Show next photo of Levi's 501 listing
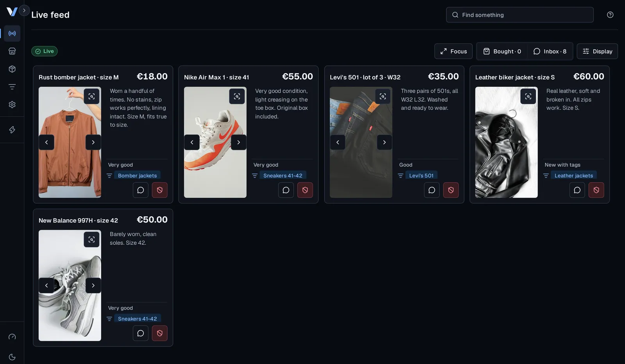 [384, 142]
